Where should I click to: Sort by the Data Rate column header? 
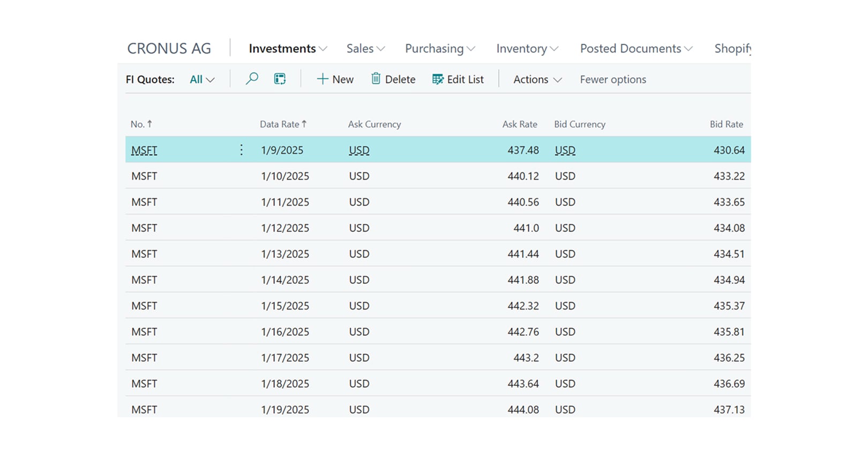283,124
